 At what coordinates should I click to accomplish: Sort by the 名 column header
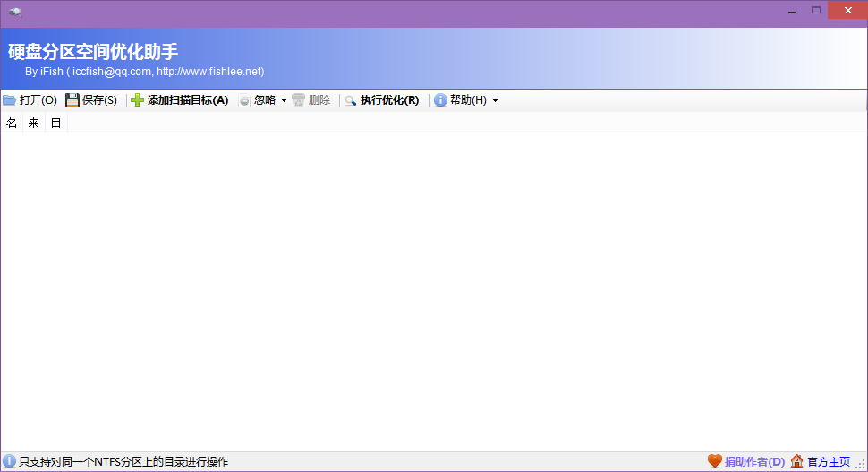(x=12, y=123)
